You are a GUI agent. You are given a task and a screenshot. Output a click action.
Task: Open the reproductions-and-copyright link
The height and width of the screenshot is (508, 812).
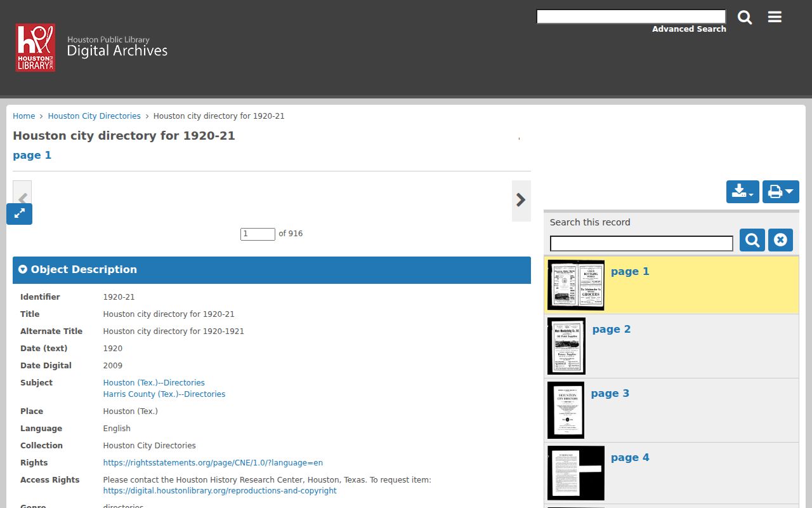(220, 491)
